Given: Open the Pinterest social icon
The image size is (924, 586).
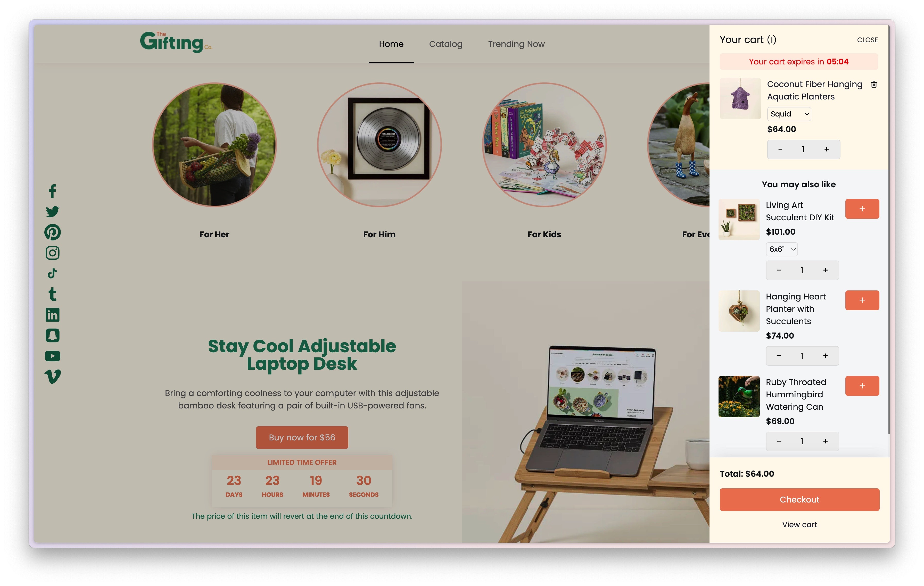Looking at the screenshot, I should point(53,232).
